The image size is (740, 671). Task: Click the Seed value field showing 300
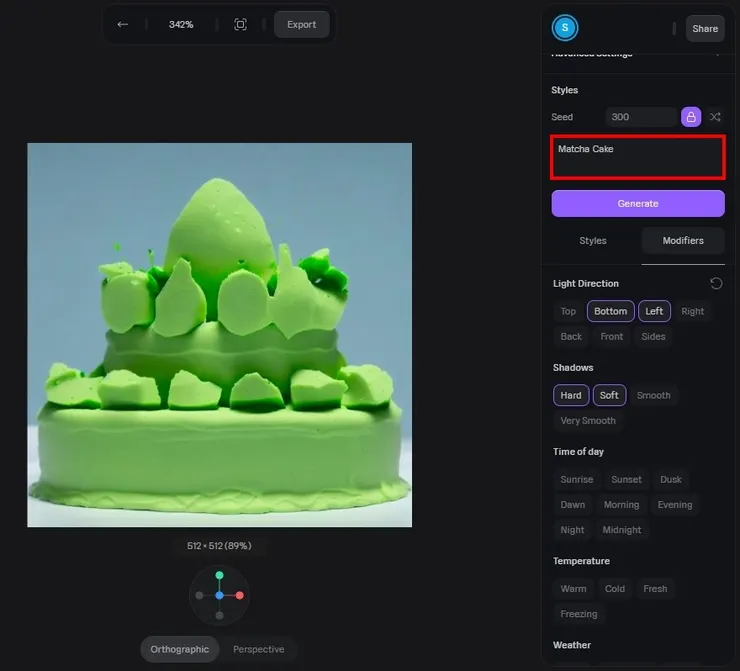(x=641, y=117)
